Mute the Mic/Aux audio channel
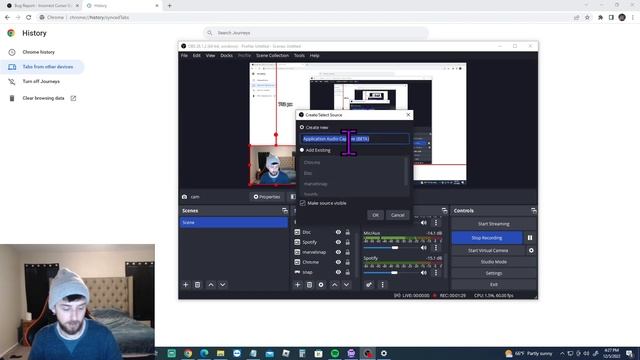 (x=424, y=247)
